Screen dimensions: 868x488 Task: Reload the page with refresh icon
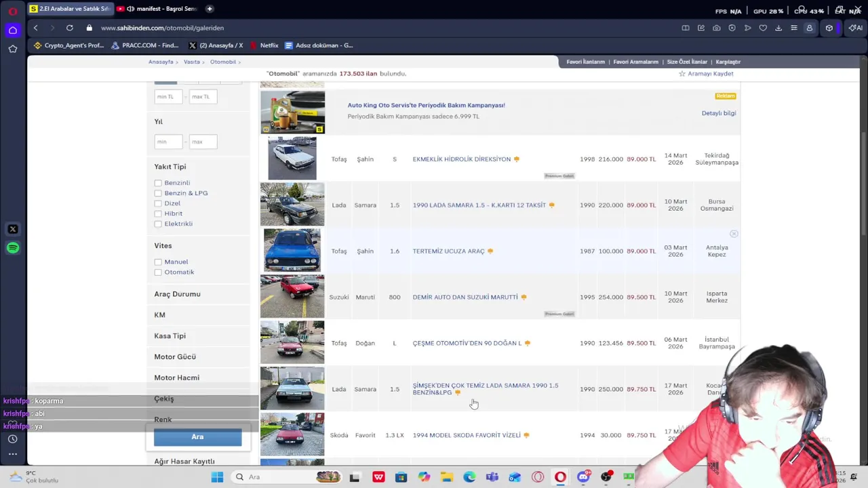(x=70, y=28)
